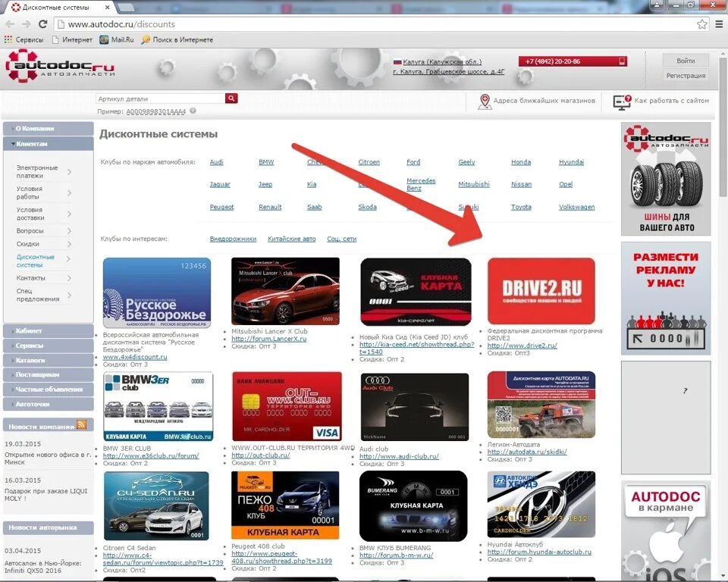Click the map pin store addresses icon
728x582 pixels.
(x=485, y=102)
